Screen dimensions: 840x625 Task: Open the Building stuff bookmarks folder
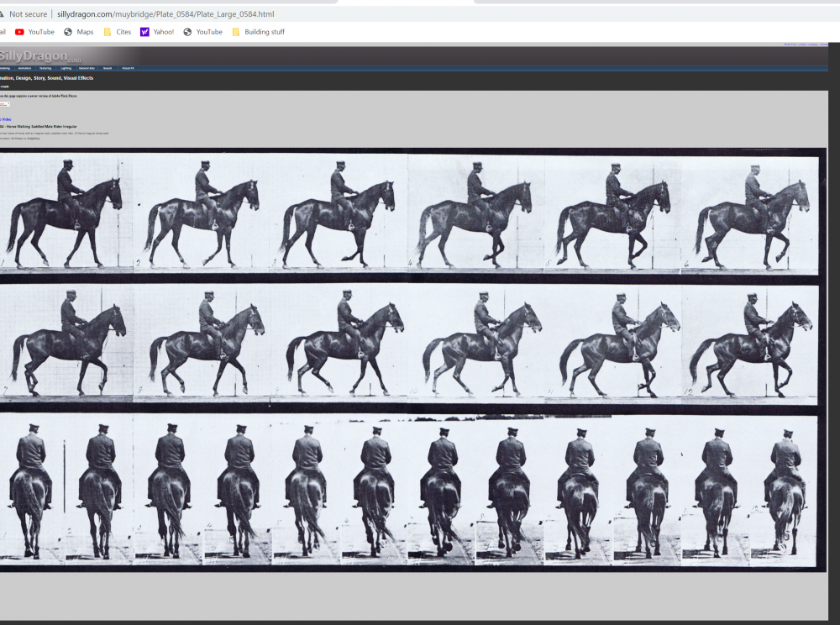coord(258,32)
